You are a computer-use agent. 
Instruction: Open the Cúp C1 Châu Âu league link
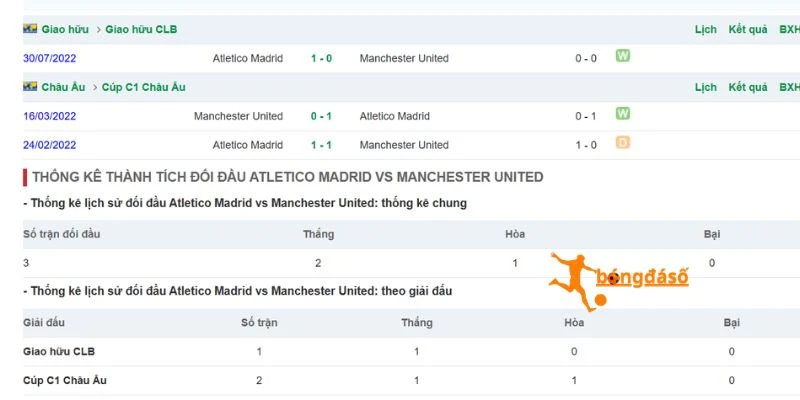[x=143, y=87]
